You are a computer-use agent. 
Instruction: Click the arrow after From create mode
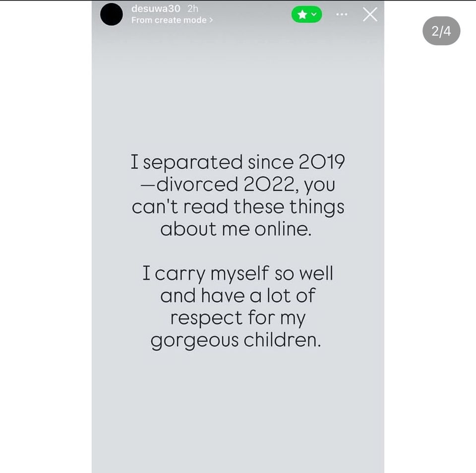point(211,20)
